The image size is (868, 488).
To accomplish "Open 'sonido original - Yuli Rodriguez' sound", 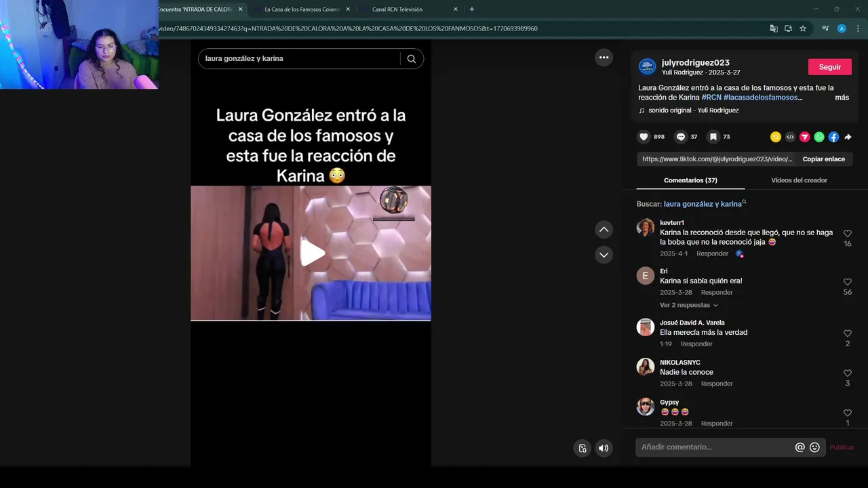I will [693, 110].
